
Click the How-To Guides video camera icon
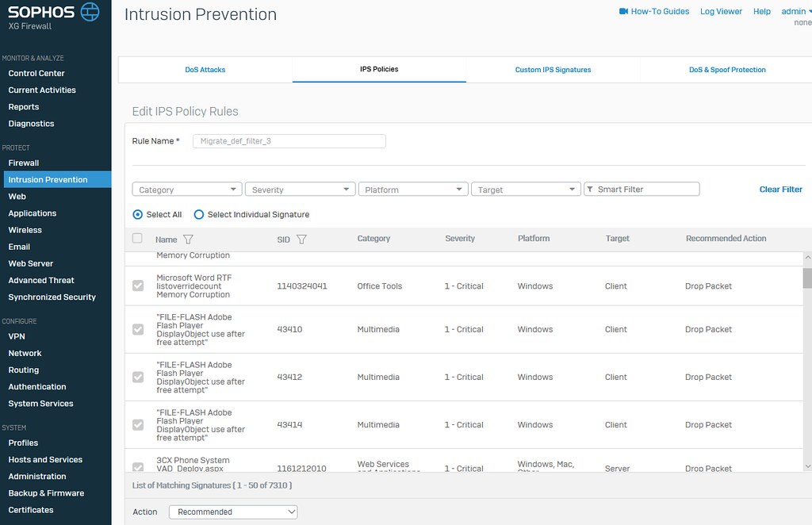623,11
